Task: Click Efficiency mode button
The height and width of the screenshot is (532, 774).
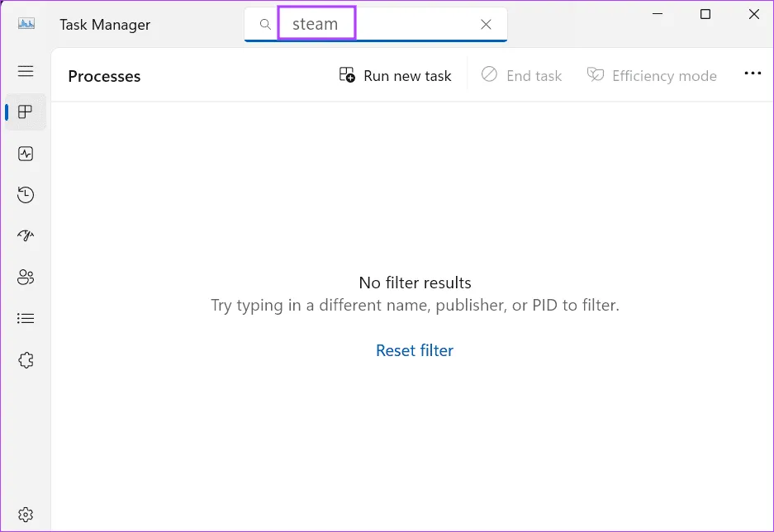Action: [x=652, y=75]
